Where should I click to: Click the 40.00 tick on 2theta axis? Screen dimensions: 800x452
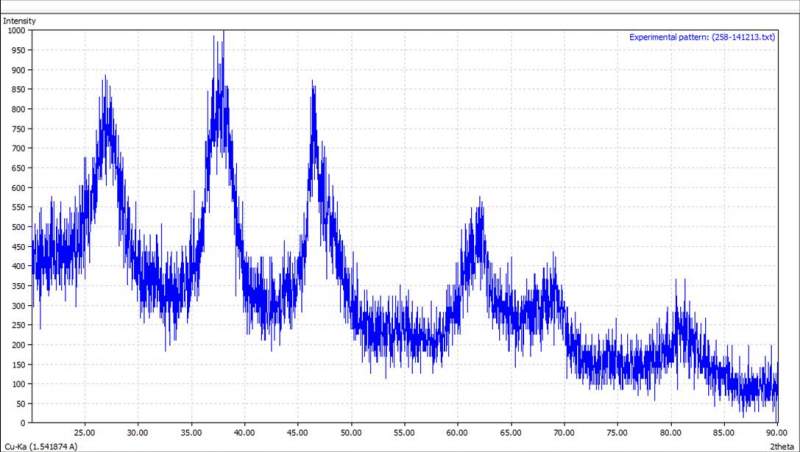point(244,433)
